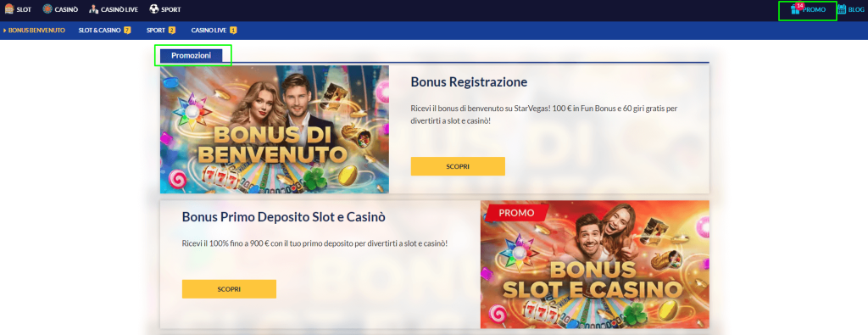Click the dealer icon beside CASINÒ LIVE

click(93, 8)
